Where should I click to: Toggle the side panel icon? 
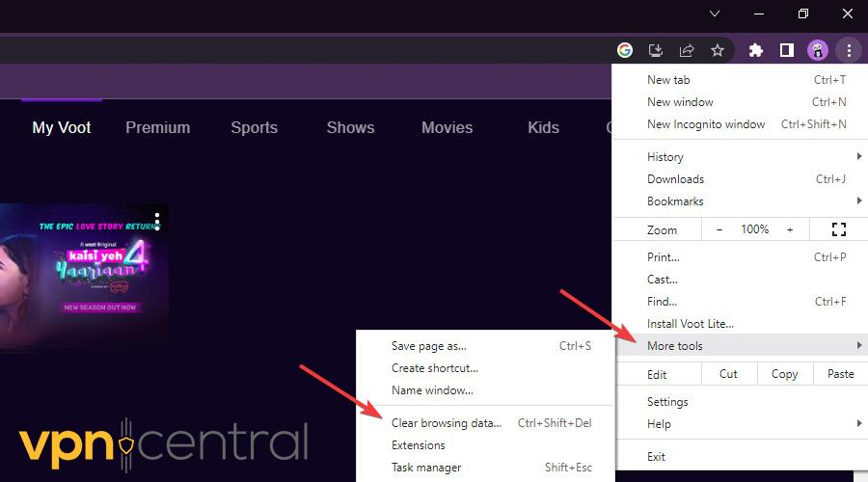coord(787,50)
